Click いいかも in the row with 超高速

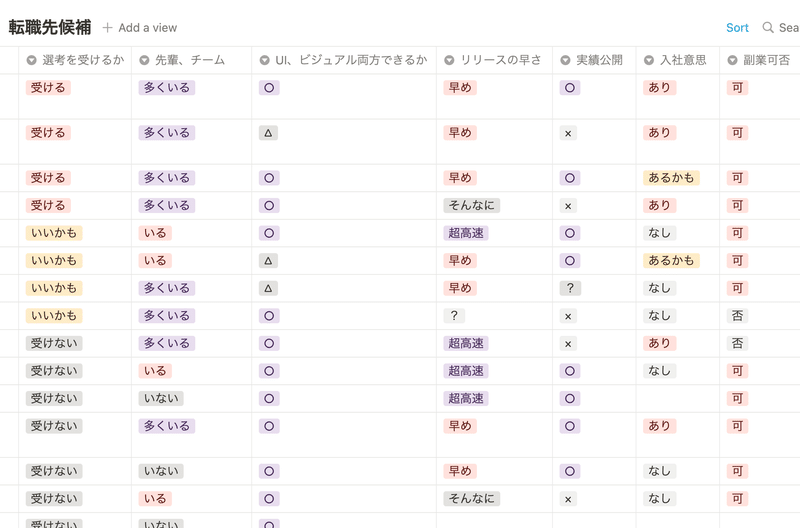[54, 233]
